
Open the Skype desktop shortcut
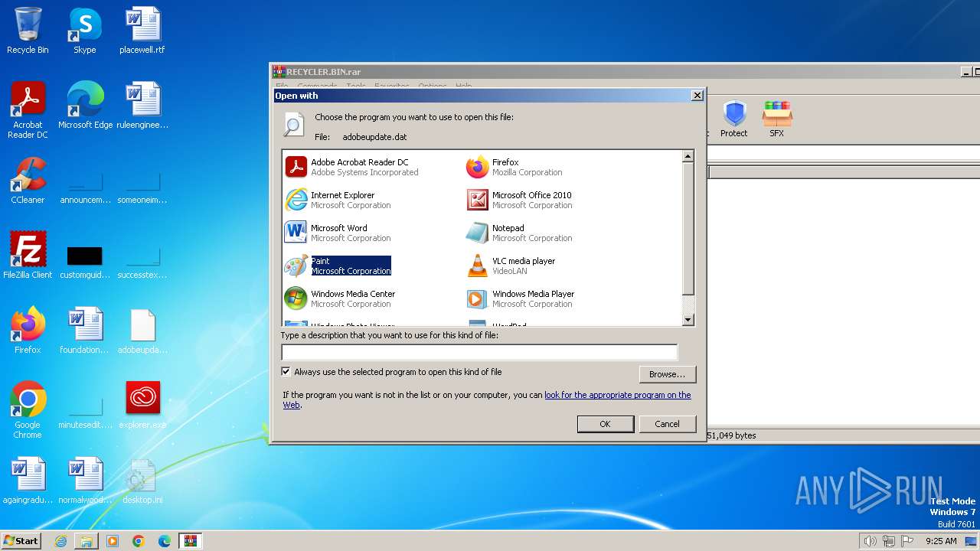click(x=85, y=31)
